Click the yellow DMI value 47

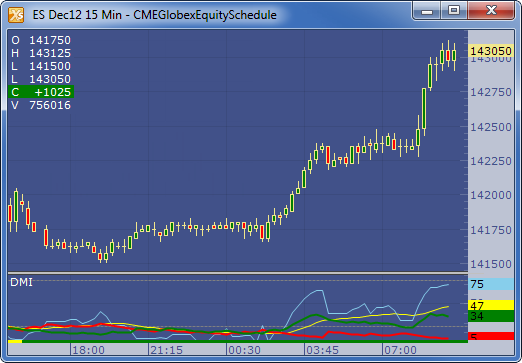click(491, 305)
